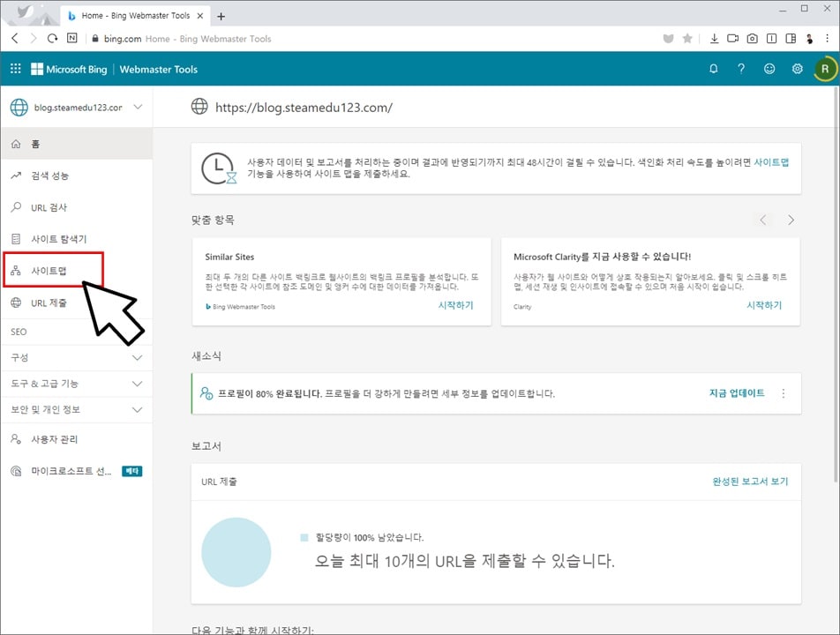Toggle the browser side panel icon
The image size is (840, 635).
point(791,38)
